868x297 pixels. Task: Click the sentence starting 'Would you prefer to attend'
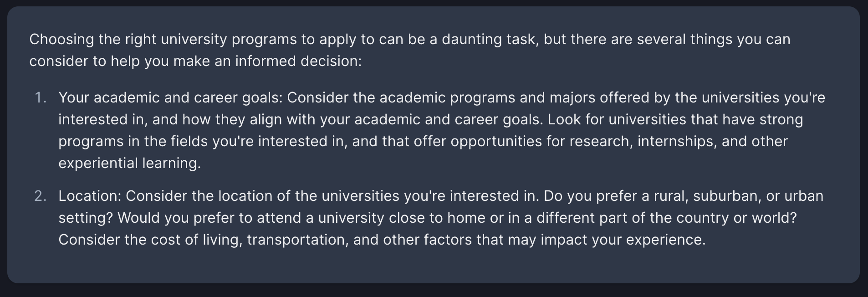pos(457,218)
